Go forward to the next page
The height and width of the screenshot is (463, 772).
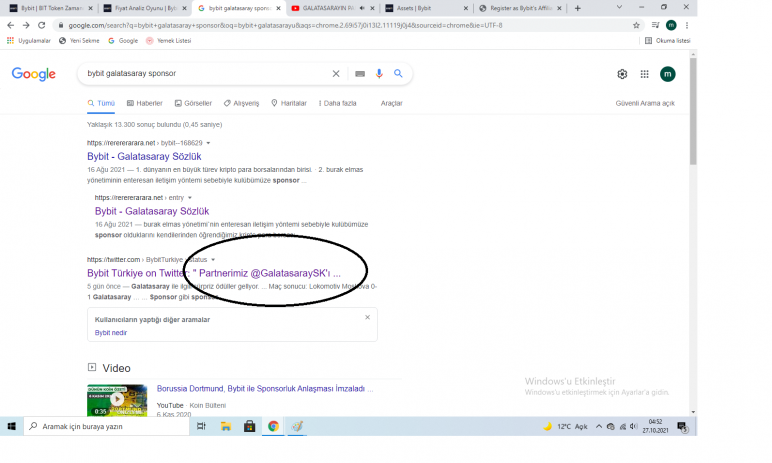click(26, 25)
